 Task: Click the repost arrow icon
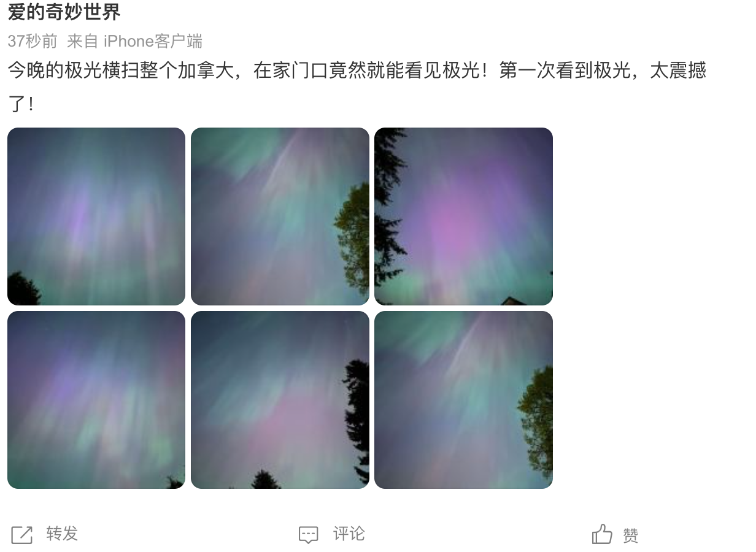(22, 534)
